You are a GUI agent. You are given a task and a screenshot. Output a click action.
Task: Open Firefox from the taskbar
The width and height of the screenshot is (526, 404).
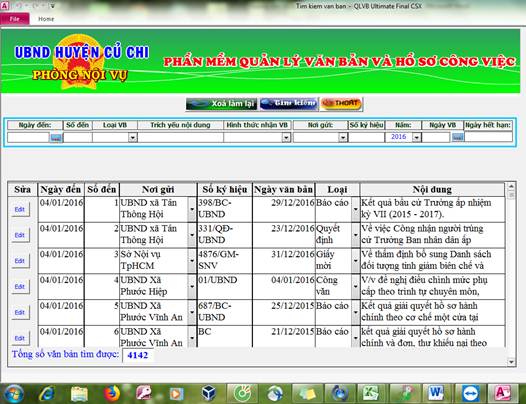[112, 394]
